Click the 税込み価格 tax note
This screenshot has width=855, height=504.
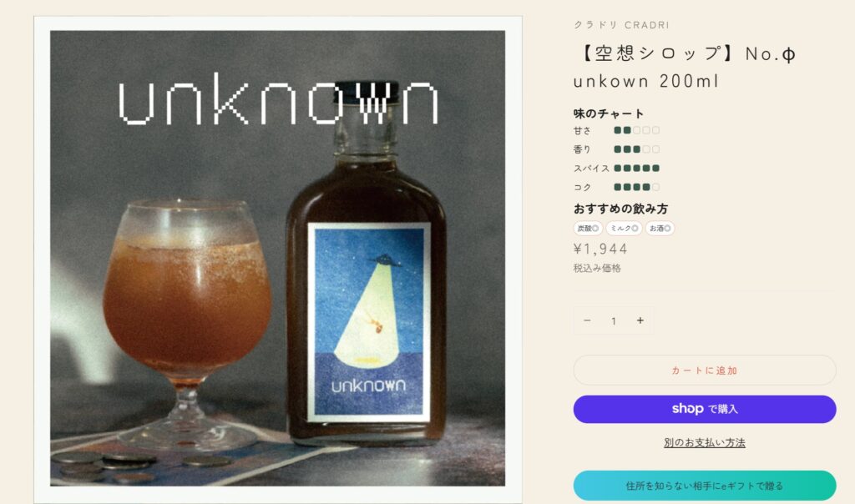[x=597, y=268]
